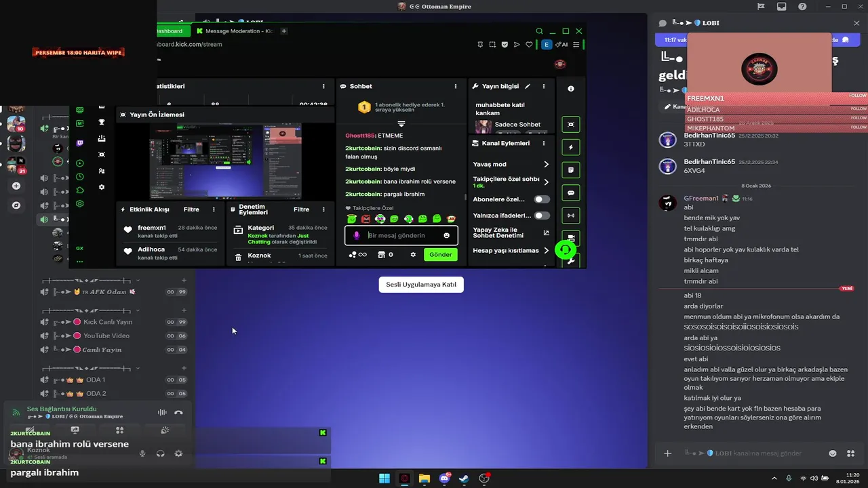Open a new browser tab with plus
Screen dimensions: 868x488
[284, 31]
